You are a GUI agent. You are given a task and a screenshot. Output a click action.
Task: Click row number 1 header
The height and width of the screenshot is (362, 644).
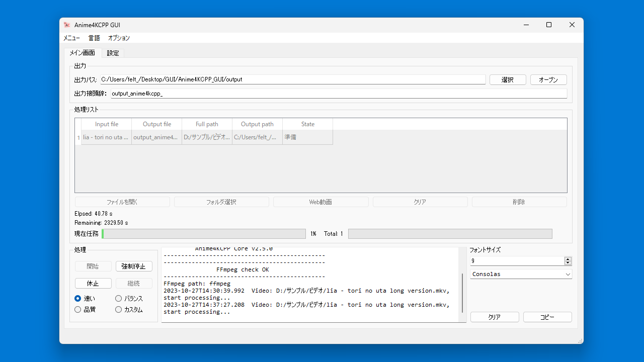pyautogui.click(x=78, y=137)
